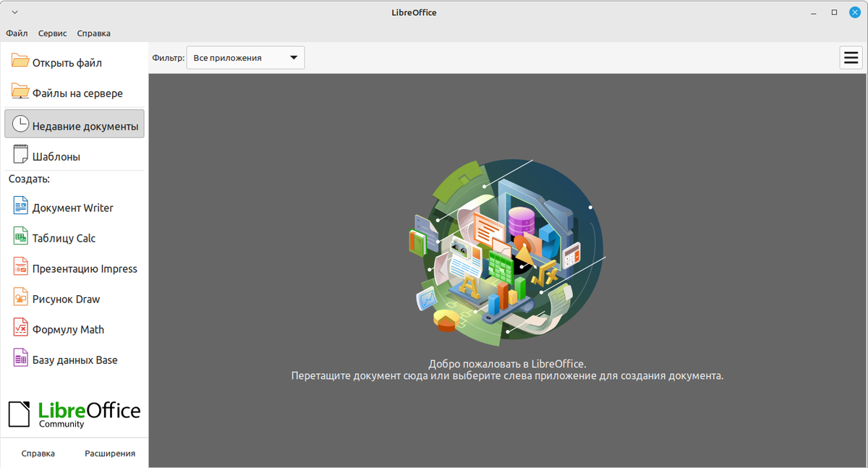Open the Файл menu
The height and width of the screenshot is (468, 868).
point(17,33)
